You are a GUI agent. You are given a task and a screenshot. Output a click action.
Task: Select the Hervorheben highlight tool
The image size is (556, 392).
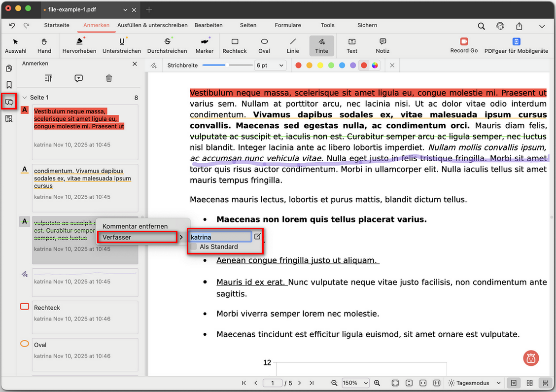(x=79, y=45)
